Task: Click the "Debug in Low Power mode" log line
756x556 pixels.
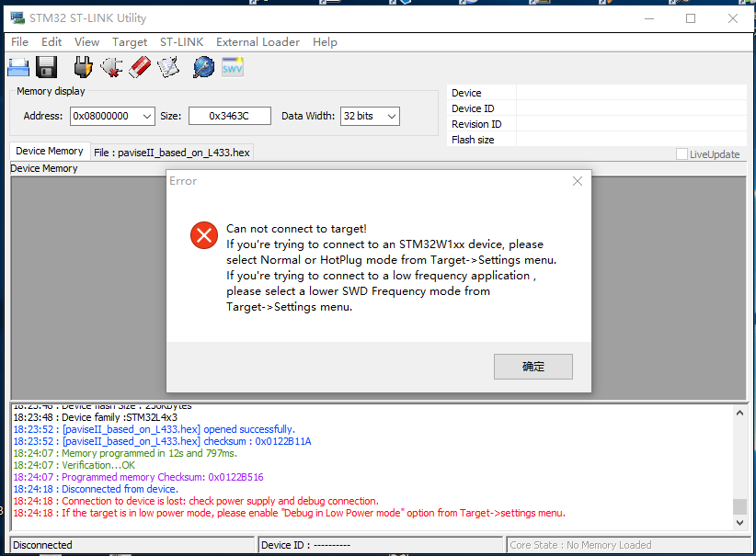Action: click(290, 513)
